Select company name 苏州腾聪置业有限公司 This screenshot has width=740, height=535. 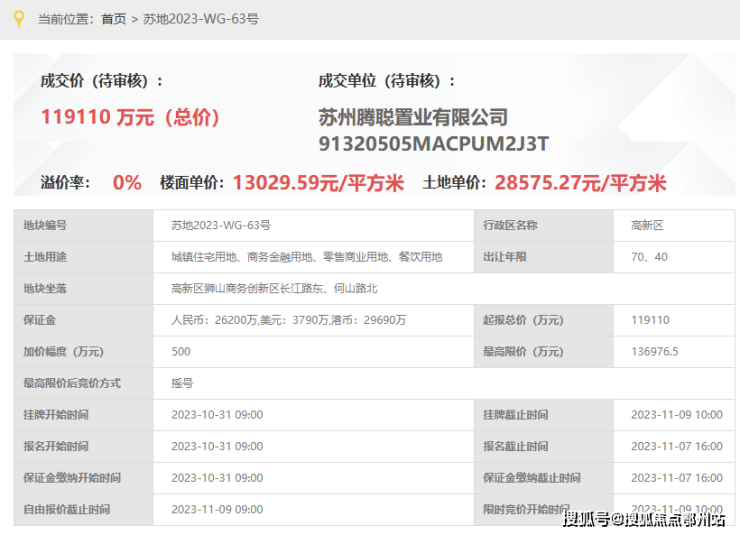[x=413, y=117]
